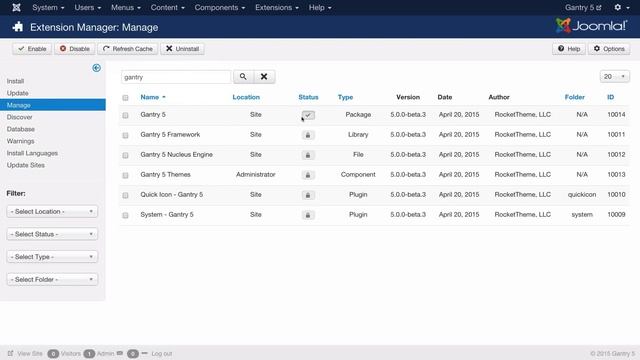Click the Joomla logo icon in top menu

16,7
